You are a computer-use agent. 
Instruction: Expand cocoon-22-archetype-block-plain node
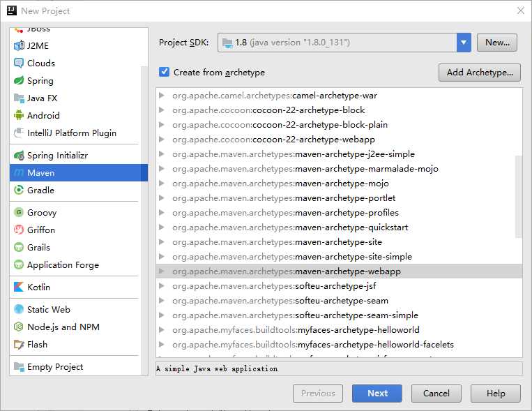[x=162, y=125]
